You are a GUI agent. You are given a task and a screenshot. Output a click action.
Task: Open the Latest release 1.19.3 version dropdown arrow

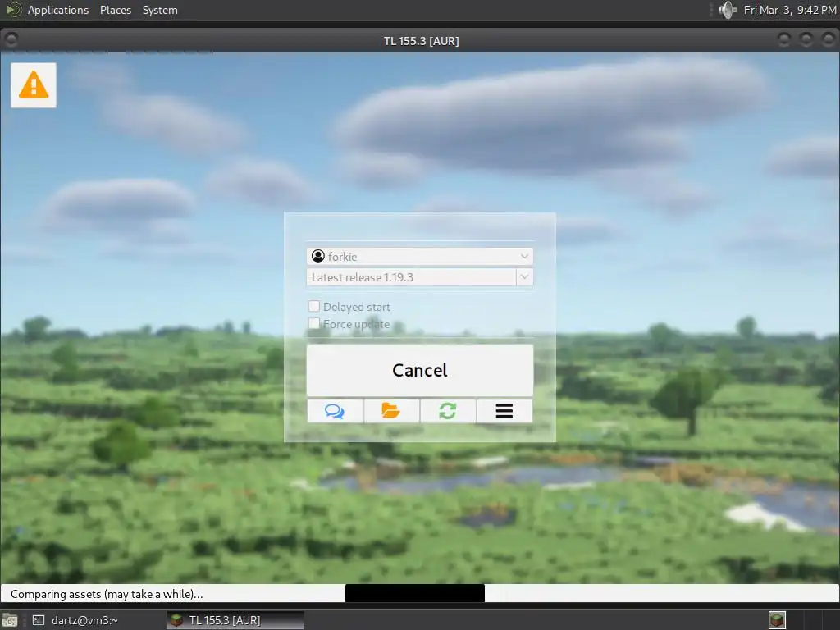524,277
